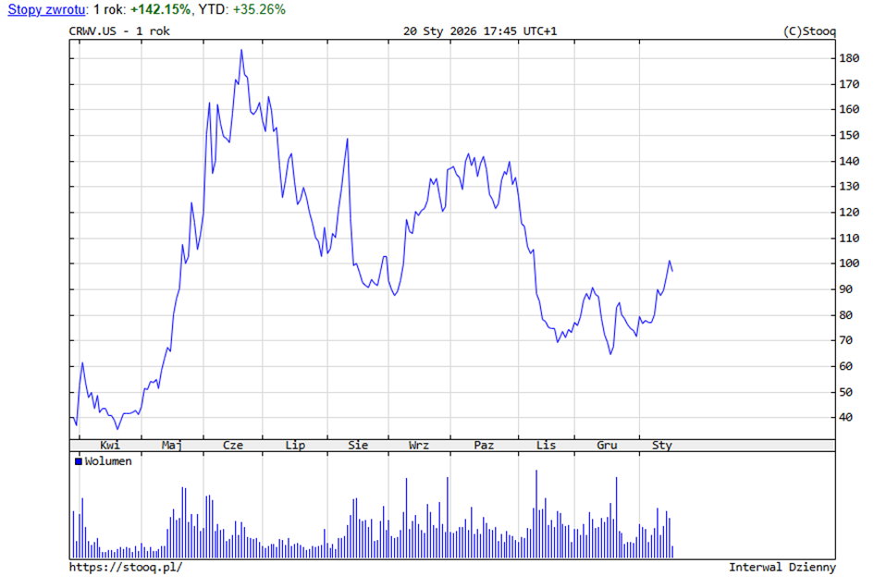This screenshot has height=588, width=874.
Task: Click the blue Wolumen legend square
Action: pos(79,461)
